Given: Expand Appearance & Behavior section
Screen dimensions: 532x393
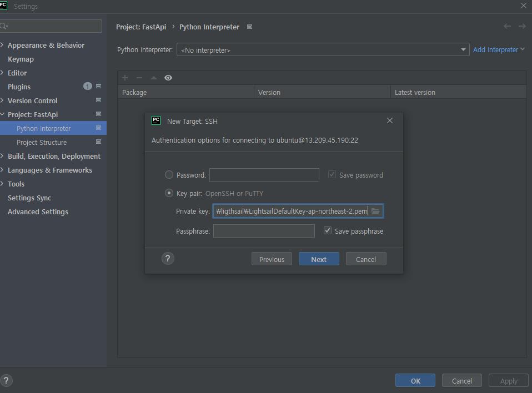Looking at the screenshot, I should (2, 45).
